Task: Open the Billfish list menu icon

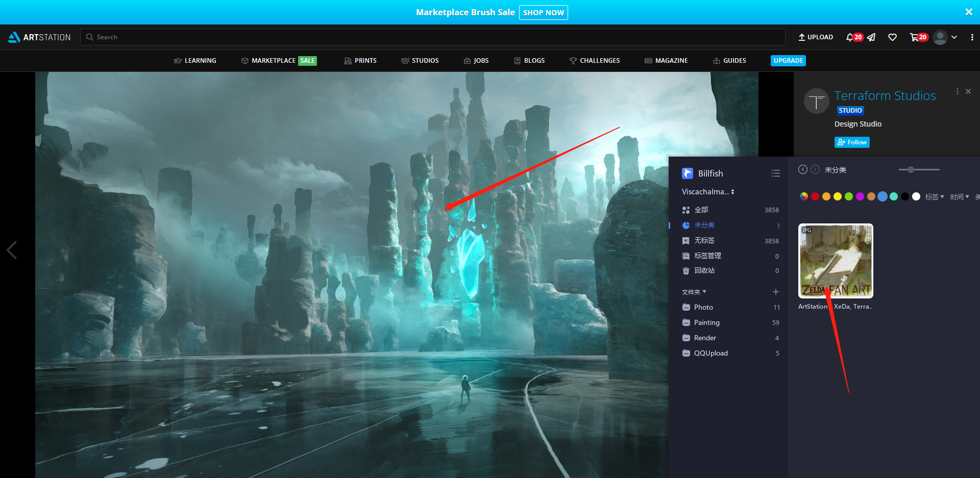Action: click(776, 173)
